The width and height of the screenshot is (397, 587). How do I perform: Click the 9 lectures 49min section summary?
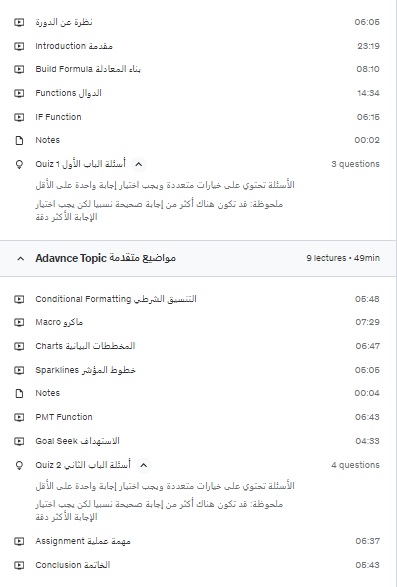pos(343,258)
